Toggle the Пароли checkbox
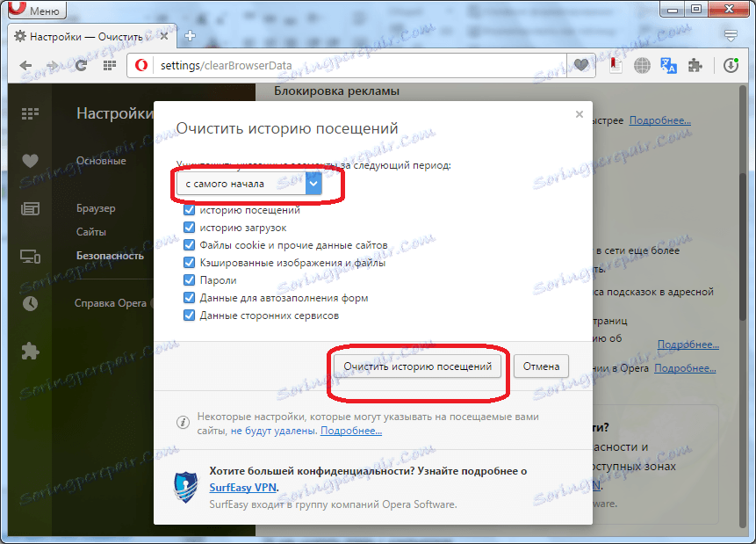Image resolution: width=756 pixels, height=544 pixels. pos(189,280)
